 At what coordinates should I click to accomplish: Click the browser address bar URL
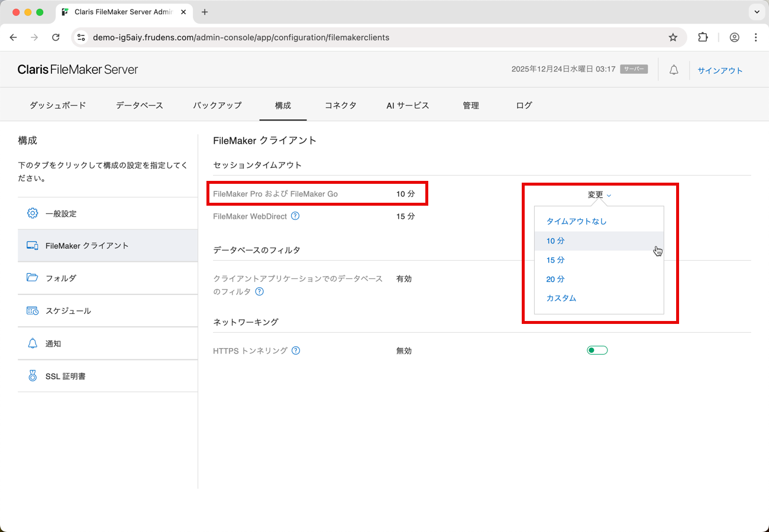[x=241, y=37]
